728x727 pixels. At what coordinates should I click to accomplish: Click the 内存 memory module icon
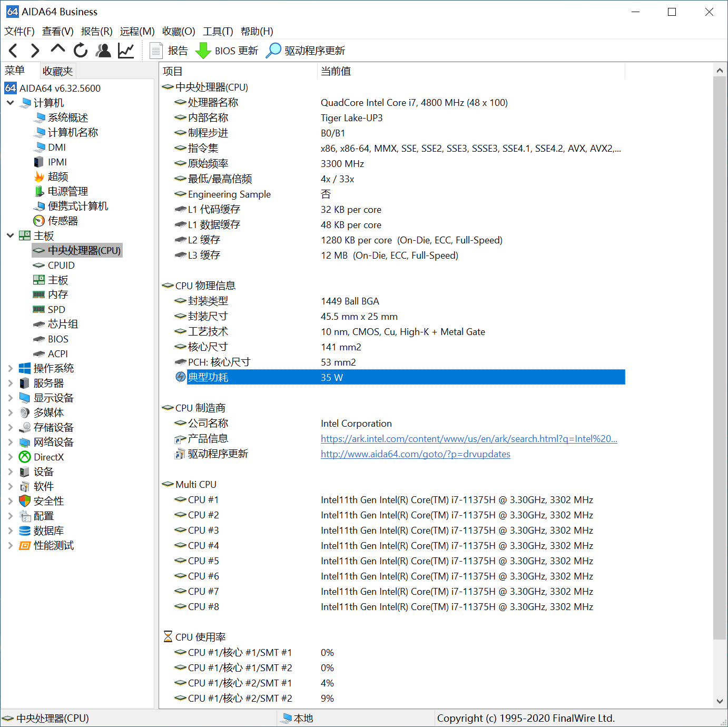[39, 294]
